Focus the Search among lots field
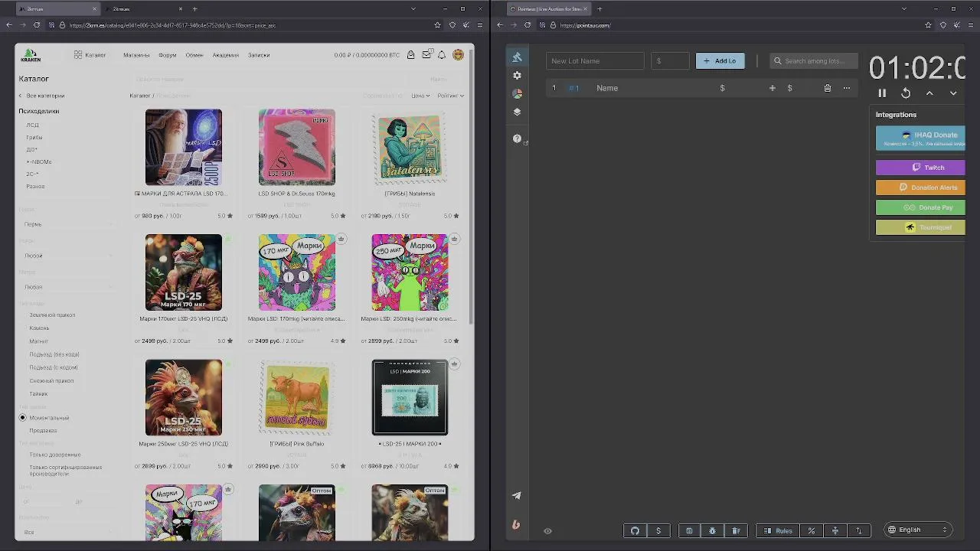980x551 pixels. (814, 60)
